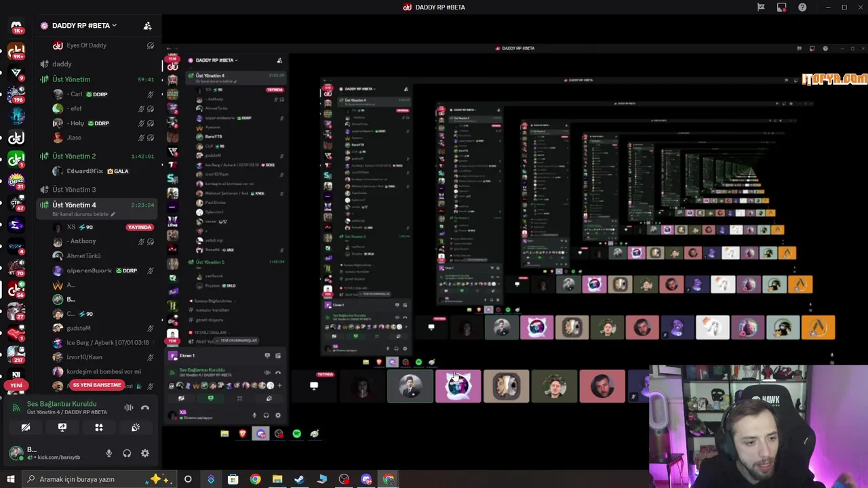Open the server icon with 9K+ badge
Screen dimensions: 868x488
pyautogui.click(x=16, y=52)
